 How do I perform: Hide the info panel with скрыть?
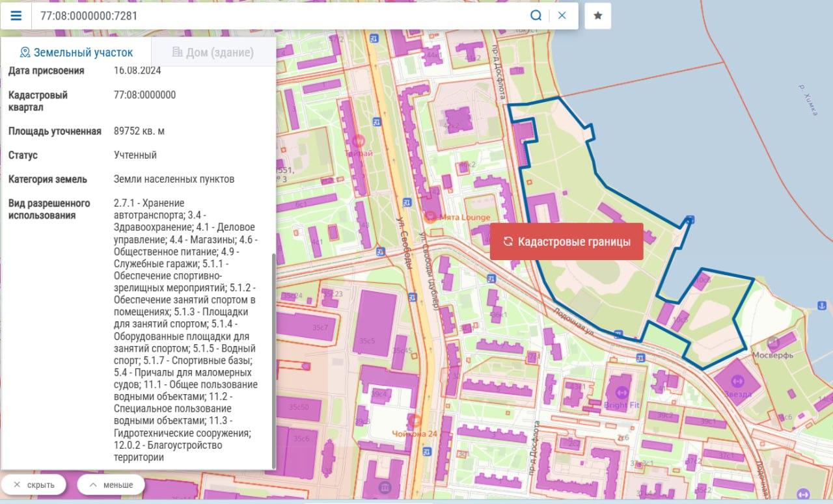(x=34, y=484)
